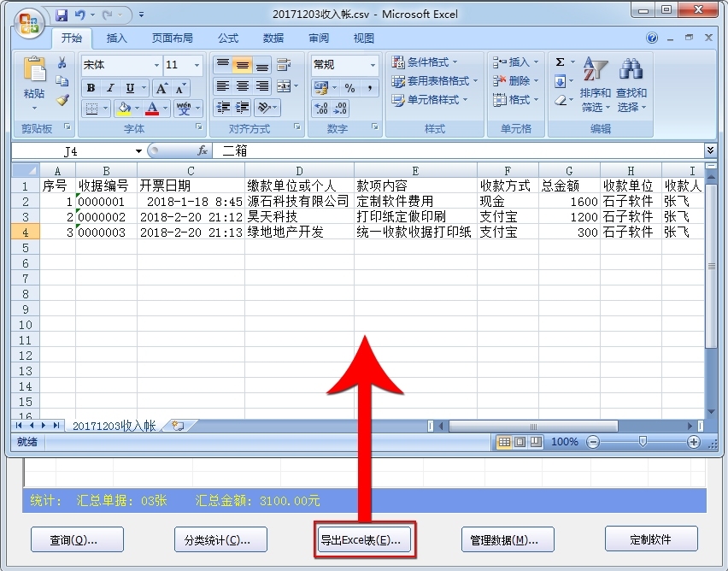Click the AutoSum sigma icon

[x=561, y=62]
